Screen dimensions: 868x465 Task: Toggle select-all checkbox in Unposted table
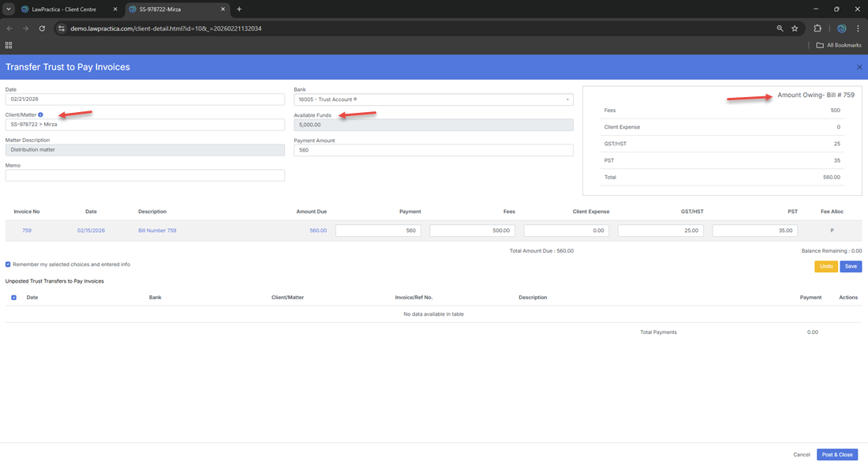tap(13, 298)
